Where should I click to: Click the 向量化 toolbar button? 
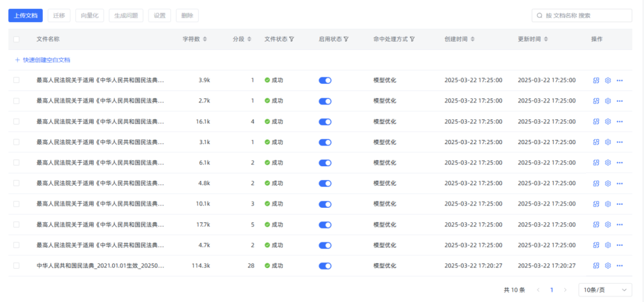pyautogui.click(x=89, y=15)
